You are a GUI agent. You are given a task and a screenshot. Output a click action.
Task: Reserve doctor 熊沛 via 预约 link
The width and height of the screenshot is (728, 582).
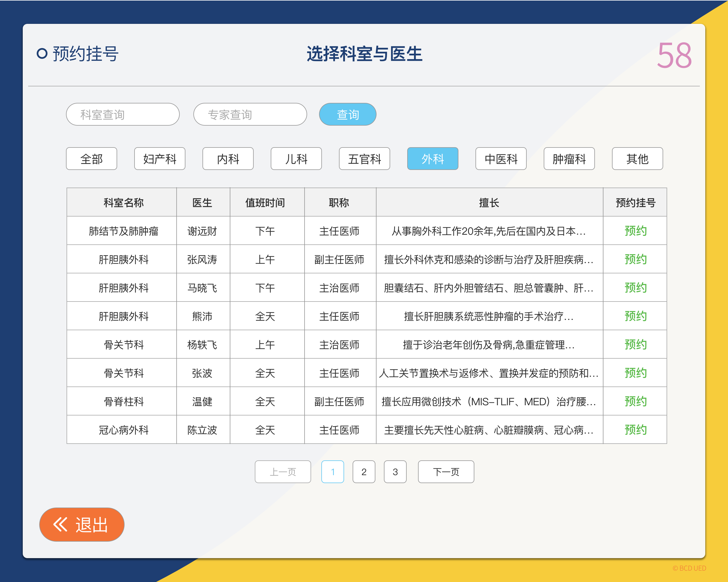pos(635,316)
